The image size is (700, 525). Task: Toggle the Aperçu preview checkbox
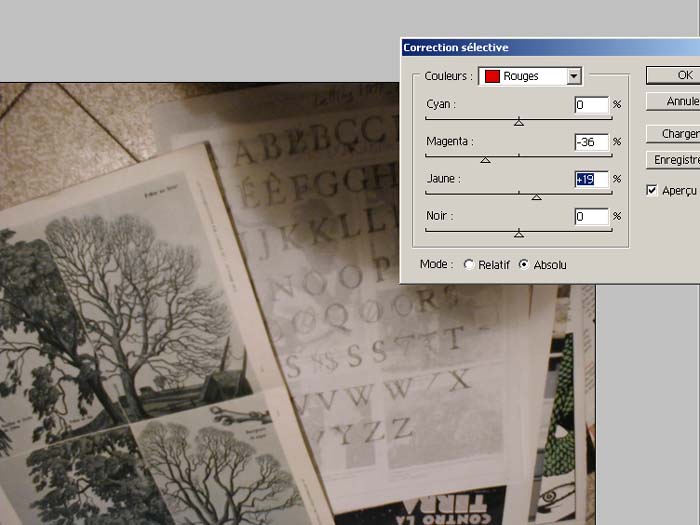tap(652, 191)
